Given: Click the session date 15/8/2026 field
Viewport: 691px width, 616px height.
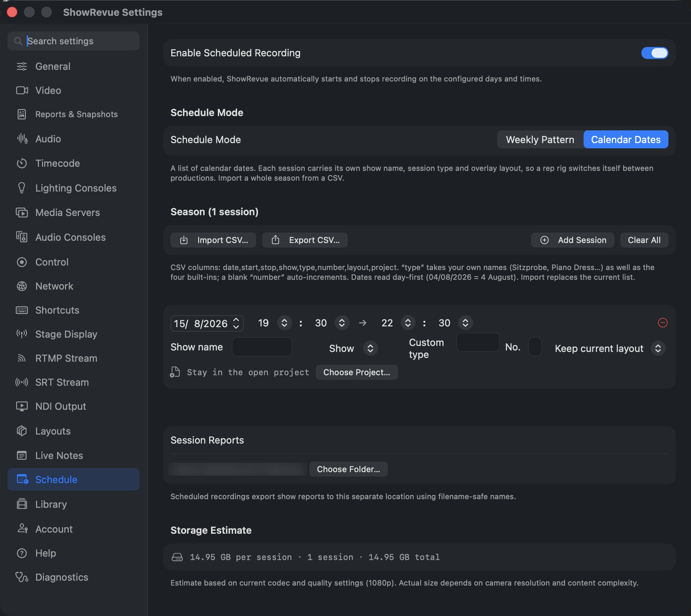Looking at the screenshot, I should click(x=207, y=323).
